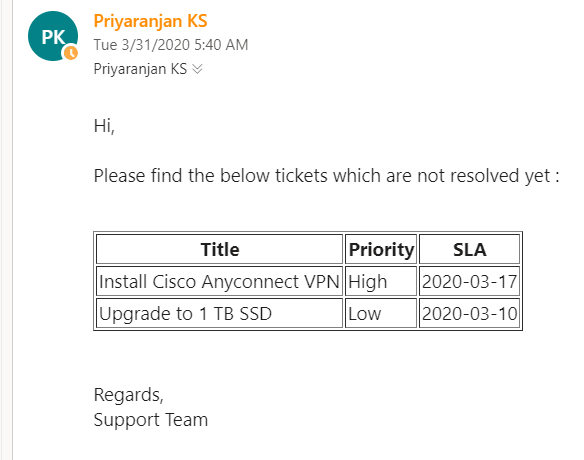Click the unresolved tickets sentence
Screen dimensions: 584x460
pyautogui.click(x=326, y=176)
